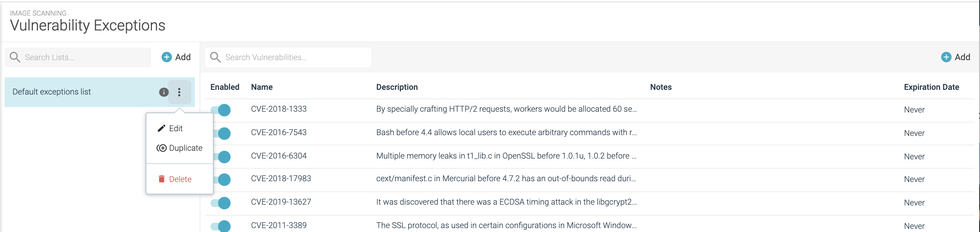The height and width of the screenshot is (232, 980).
Task: Sort by the Expiration Date column header
Action: tap(931, 87)
